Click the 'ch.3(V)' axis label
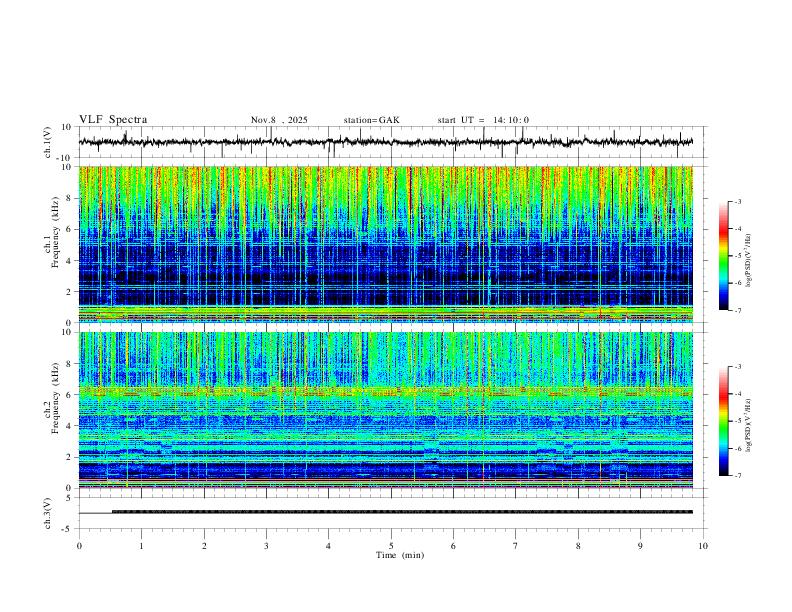 [x=48, y=513]
